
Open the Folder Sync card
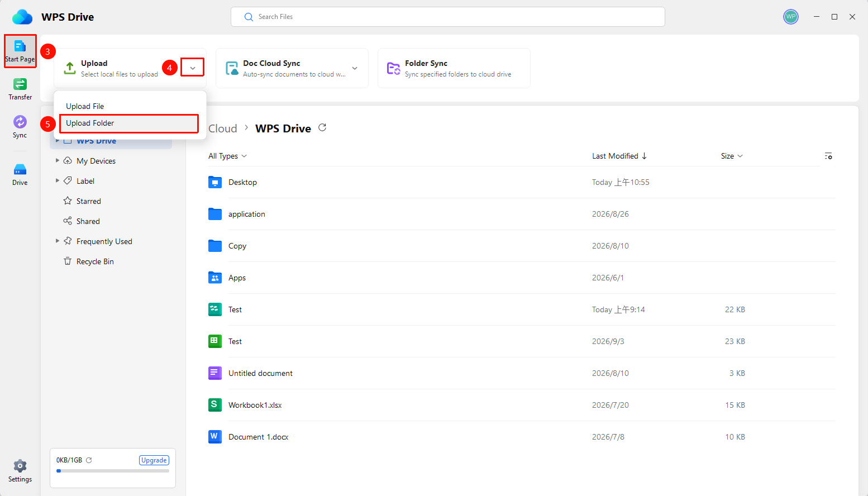click(454, 68)
